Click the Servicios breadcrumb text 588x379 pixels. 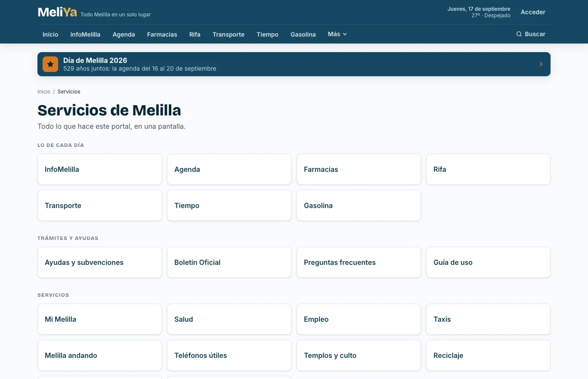pyautogui.click(x=69, y=92)
